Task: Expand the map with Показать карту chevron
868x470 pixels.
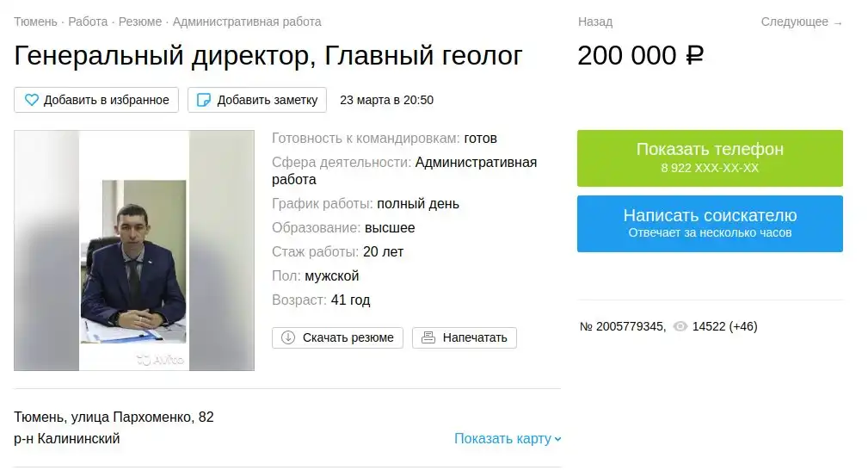Action: click(558, 439)
